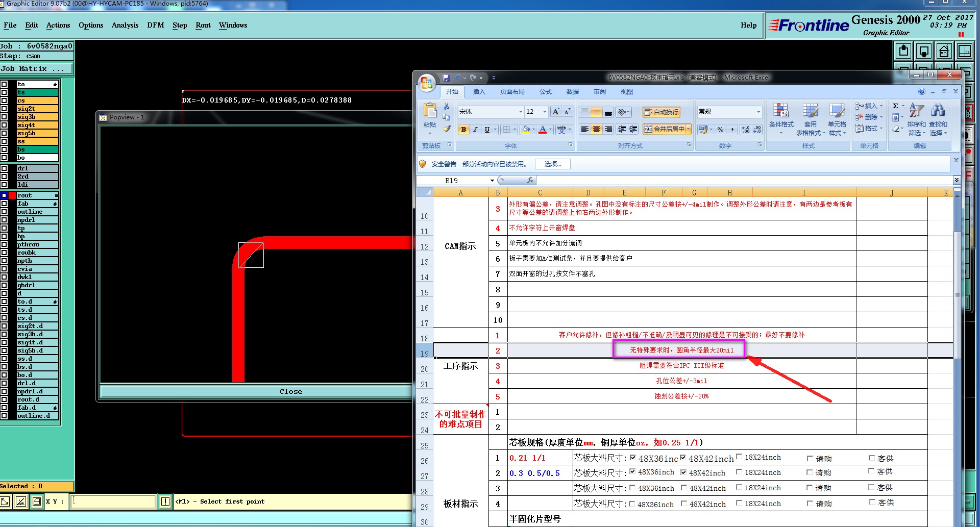Check the first 48X36inch checkbox in row 26
Image resolution: width=980 pixels, height=527 pixels.
633,458
